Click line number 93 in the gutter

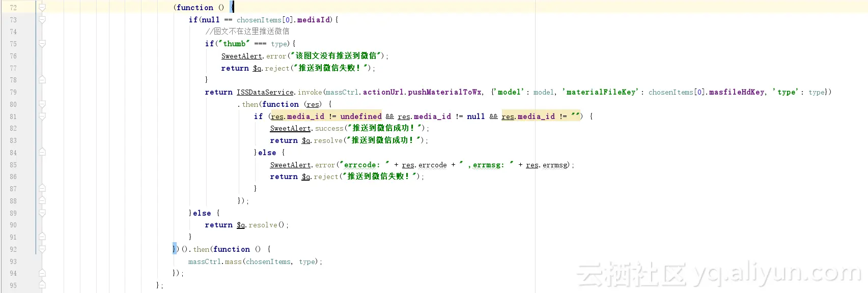(13, 261)
